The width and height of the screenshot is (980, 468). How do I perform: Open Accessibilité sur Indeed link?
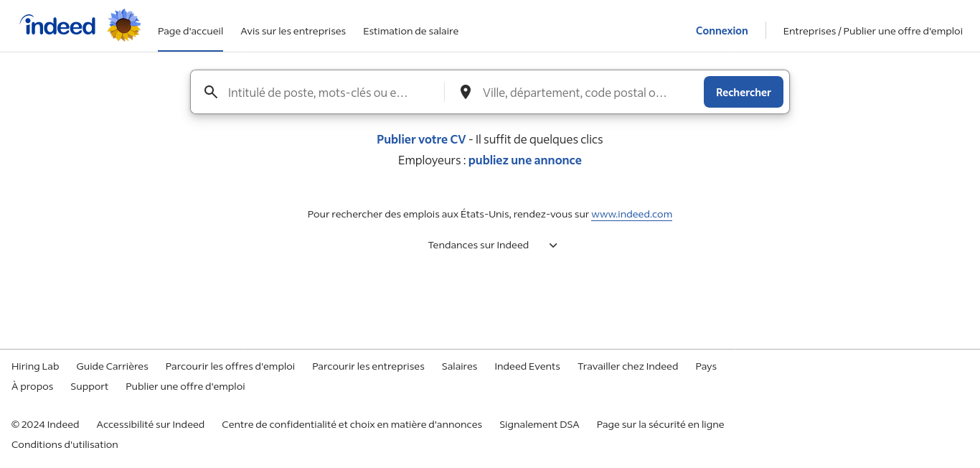[151, 424]
